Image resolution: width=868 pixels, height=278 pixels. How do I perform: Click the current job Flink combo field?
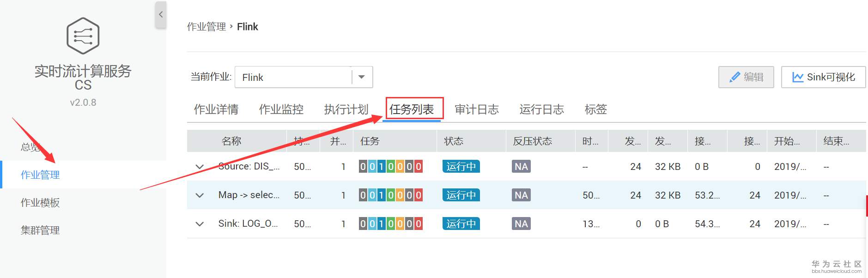[x=303, y=77]
